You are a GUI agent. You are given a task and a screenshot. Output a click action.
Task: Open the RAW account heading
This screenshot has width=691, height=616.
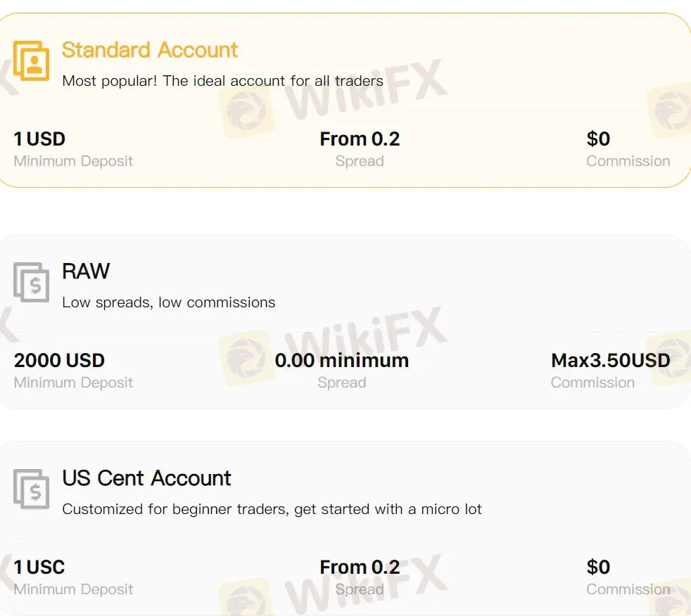pos(86,271)
